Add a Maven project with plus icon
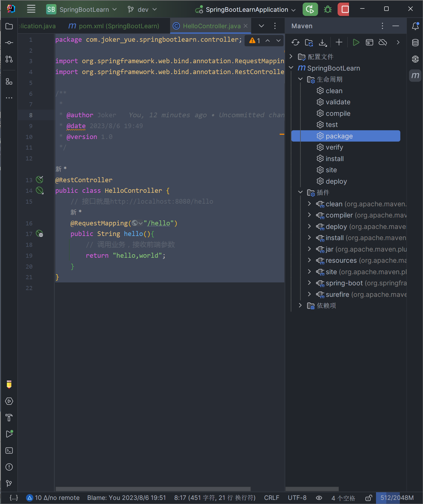 [x=339, y=42]
